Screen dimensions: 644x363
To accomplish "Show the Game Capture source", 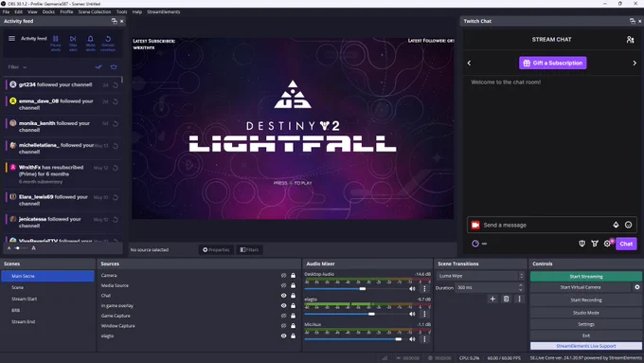I will click(283, 316).
